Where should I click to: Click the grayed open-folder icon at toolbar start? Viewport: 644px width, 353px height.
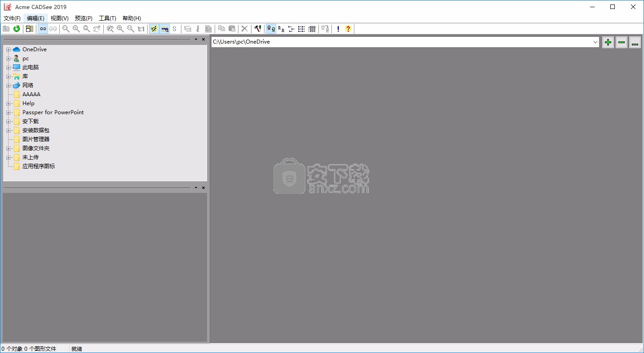(x=6, y=29)
